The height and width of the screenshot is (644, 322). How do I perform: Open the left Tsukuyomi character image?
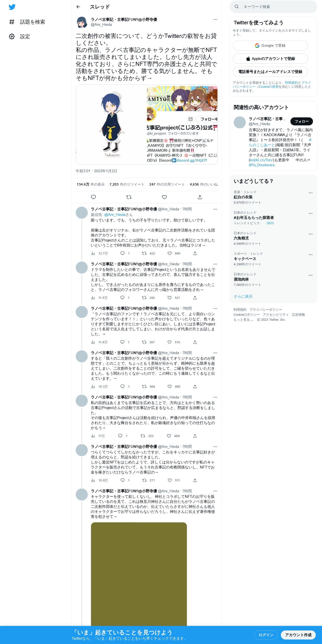point(111,125)
